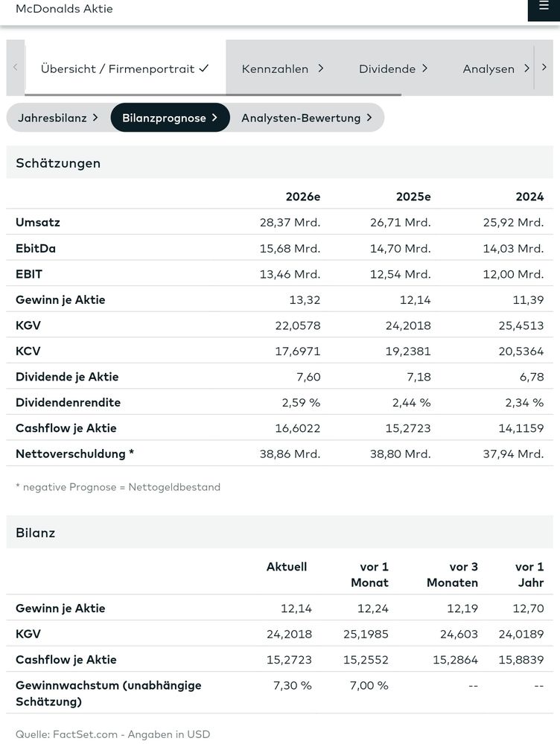This screenshot has width=560, height=744.
Task: Click the vor 1 Monat column header
Action: click(369, 575)
